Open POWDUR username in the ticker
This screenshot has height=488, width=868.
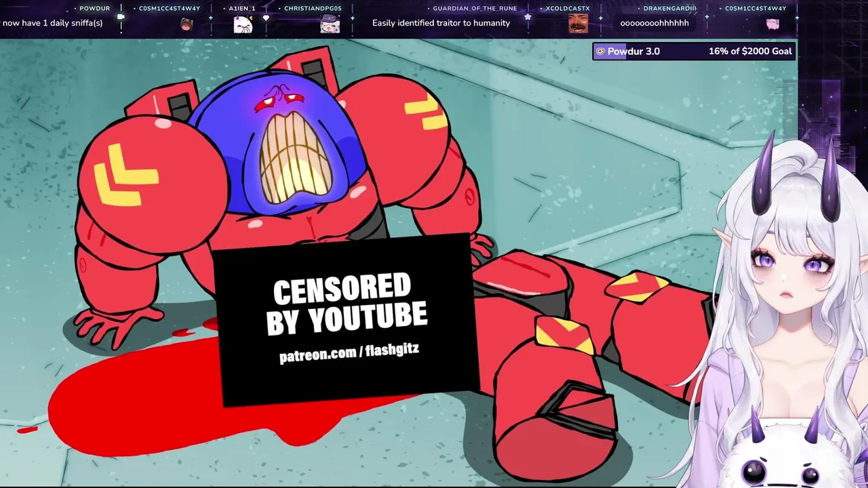pyautogui.click(x=94, y=8)
